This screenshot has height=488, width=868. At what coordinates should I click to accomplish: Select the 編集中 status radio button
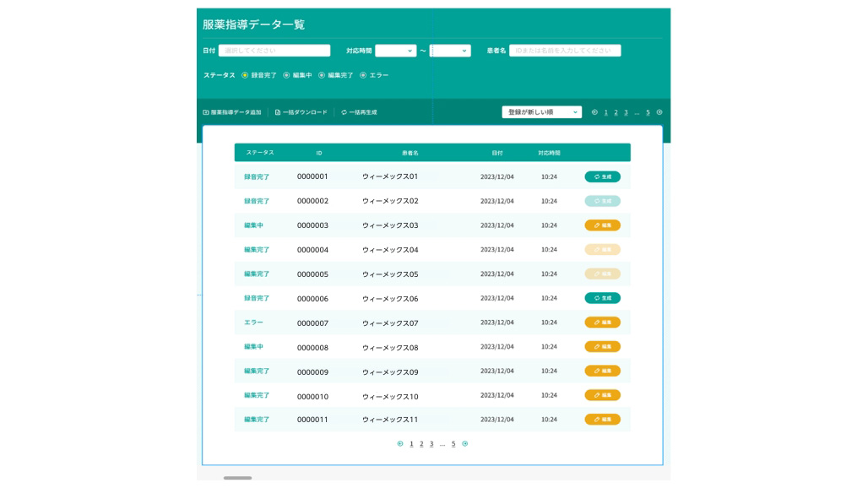click(x=286, y=75)
